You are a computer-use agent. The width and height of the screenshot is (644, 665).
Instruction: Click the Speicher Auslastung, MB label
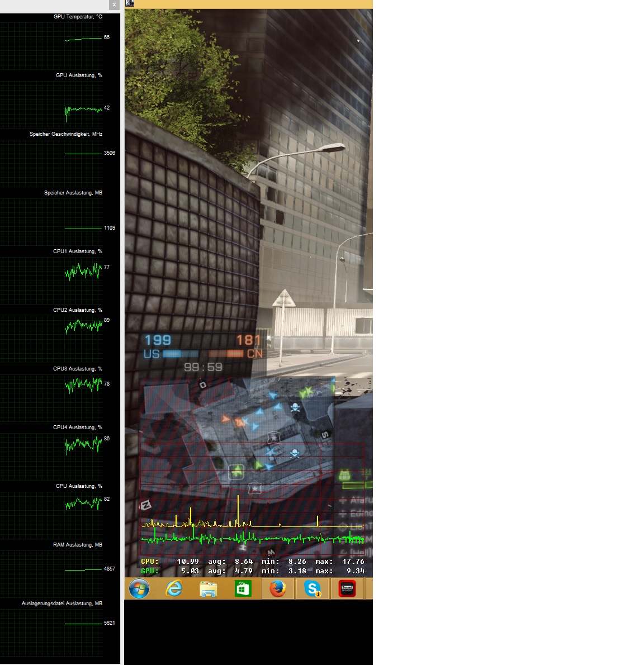click(73, 193)
